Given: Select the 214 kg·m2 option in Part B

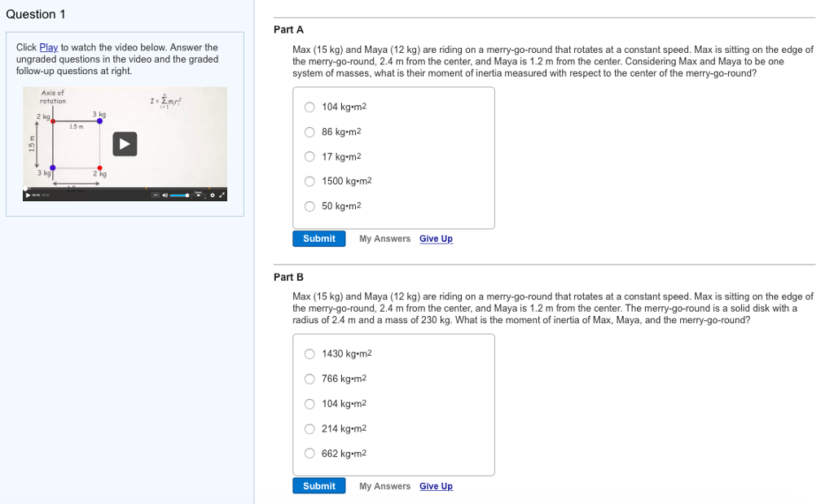Looking at the screenshot, I should [309, 428].
